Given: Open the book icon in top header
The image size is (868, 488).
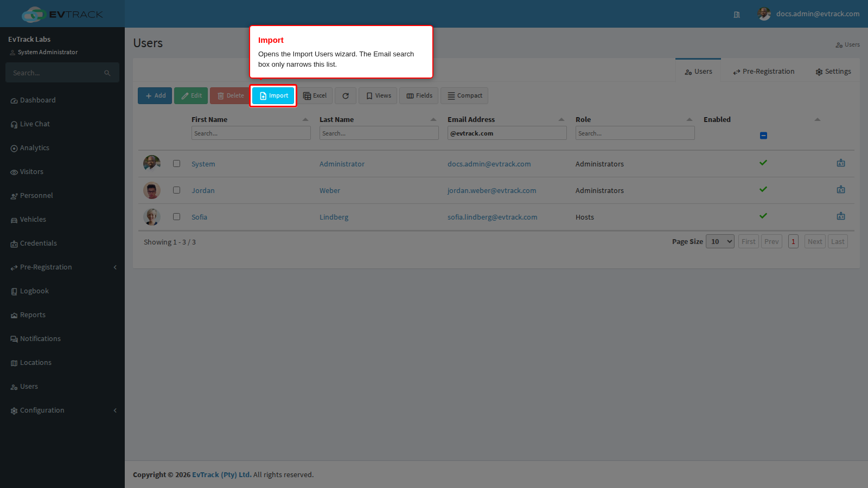Looking at the screenshot, I should 737,15.
